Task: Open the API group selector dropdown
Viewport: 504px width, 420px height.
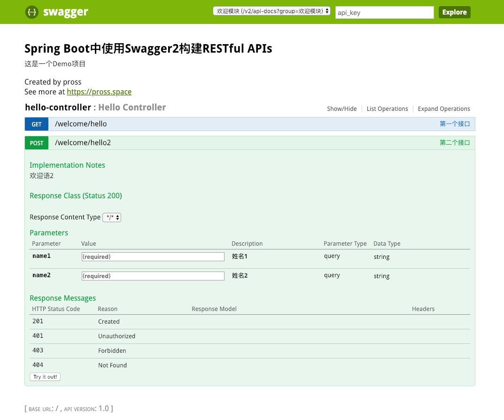Action: 272,11
